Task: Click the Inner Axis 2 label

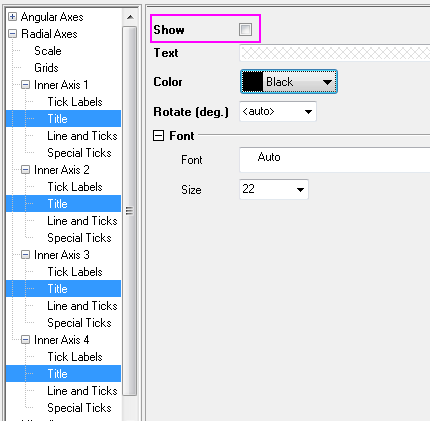Action: click(x=62, y=170)
